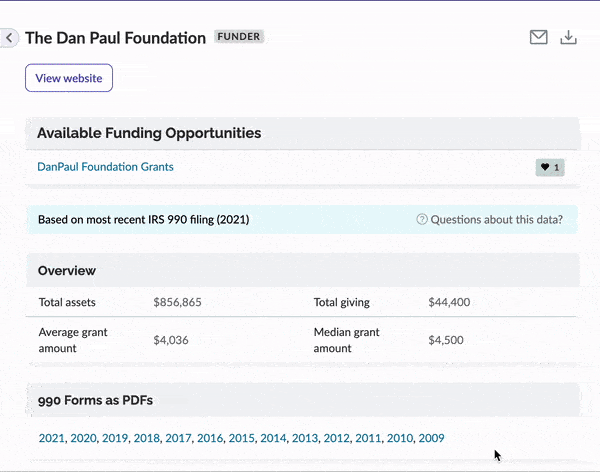Viewport: 600px width, 472px height.
Task: Open the 2018 990 form PDF
Action: click(147, 438)
